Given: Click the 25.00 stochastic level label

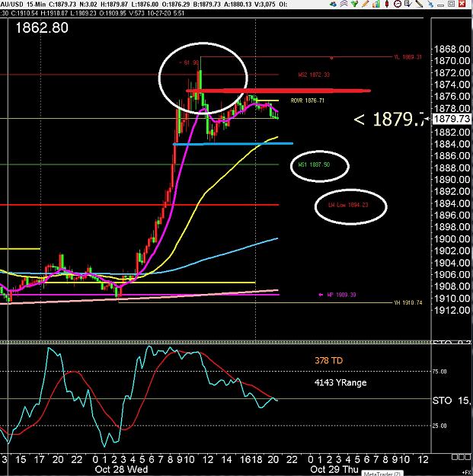Looking at the screenshot, I should pos(439,426).
